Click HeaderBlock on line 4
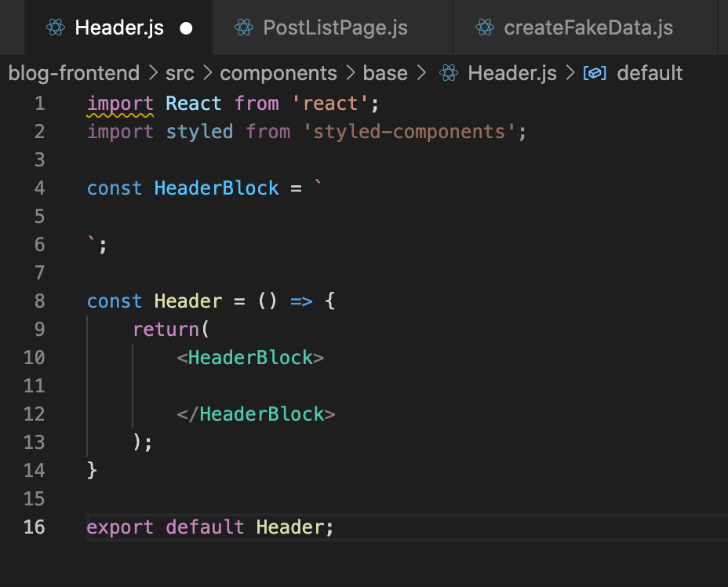The height and width of the screenshot is (587, 728). click(x=217, y=188)
